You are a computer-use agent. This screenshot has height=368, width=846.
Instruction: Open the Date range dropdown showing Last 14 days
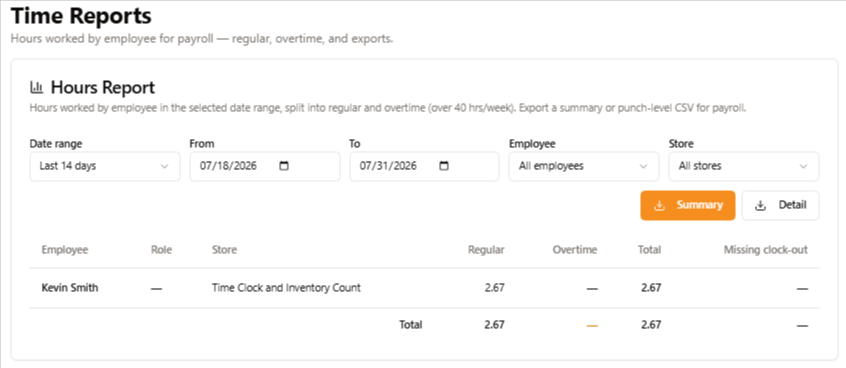[105, 166]
